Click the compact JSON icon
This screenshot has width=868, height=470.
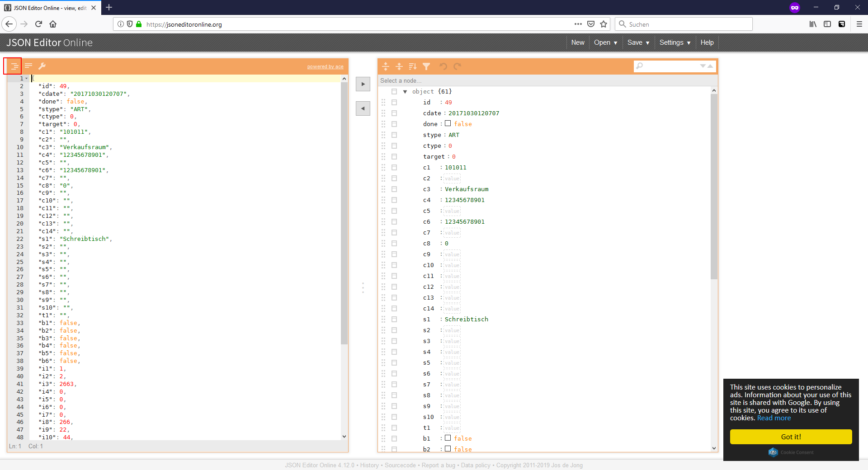28,66
